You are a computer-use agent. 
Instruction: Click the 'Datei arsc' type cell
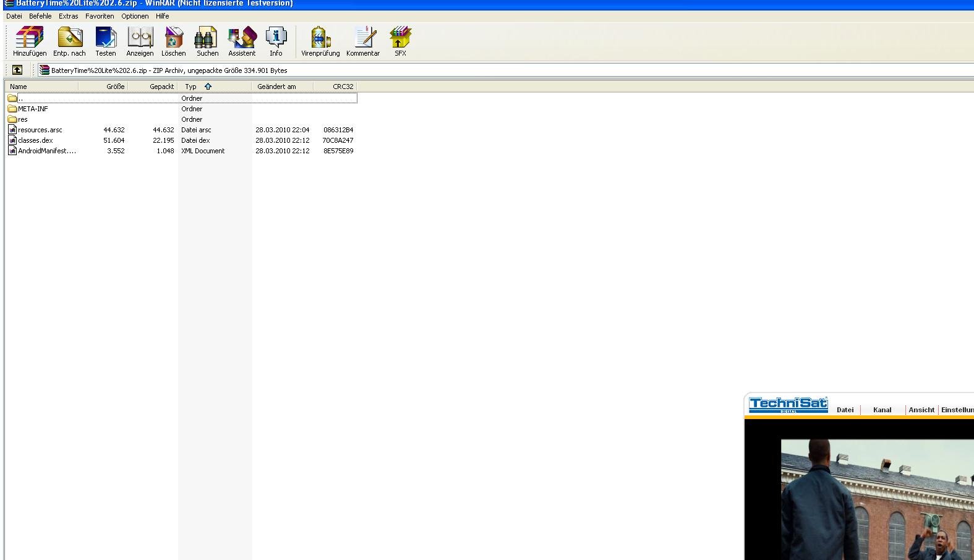pyautogui.click(x=196, y=130)
